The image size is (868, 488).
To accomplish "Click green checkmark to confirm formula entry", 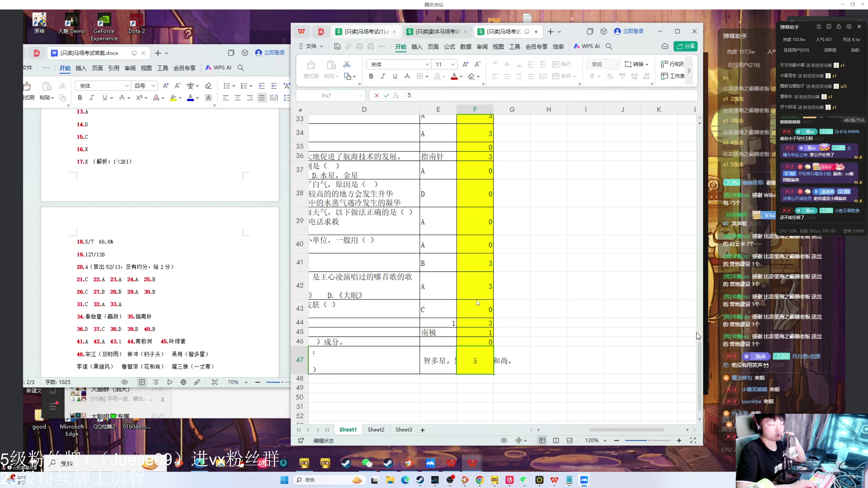I will 386,96.
